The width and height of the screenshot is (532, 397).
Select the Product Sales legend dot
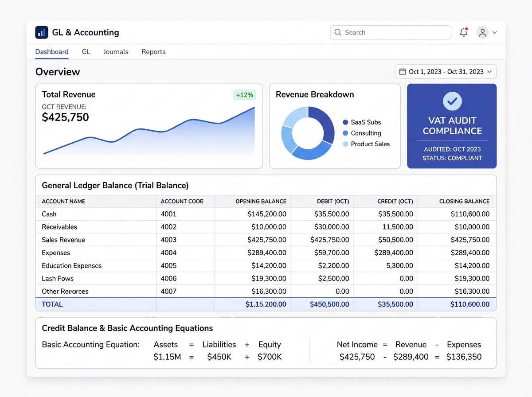coord(345,144)
